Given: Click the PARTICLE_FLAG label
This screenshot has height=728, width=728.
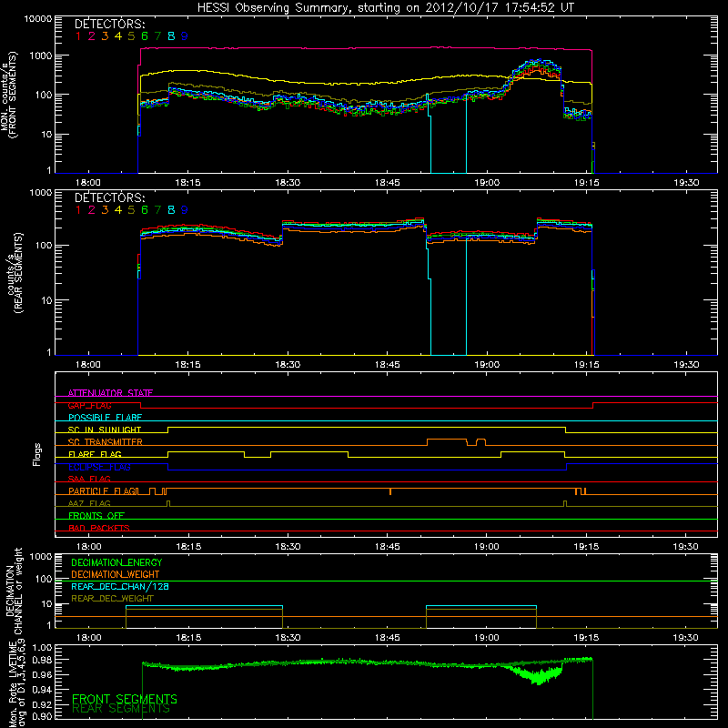Looking at the screenshot, I should pos(103,491).
